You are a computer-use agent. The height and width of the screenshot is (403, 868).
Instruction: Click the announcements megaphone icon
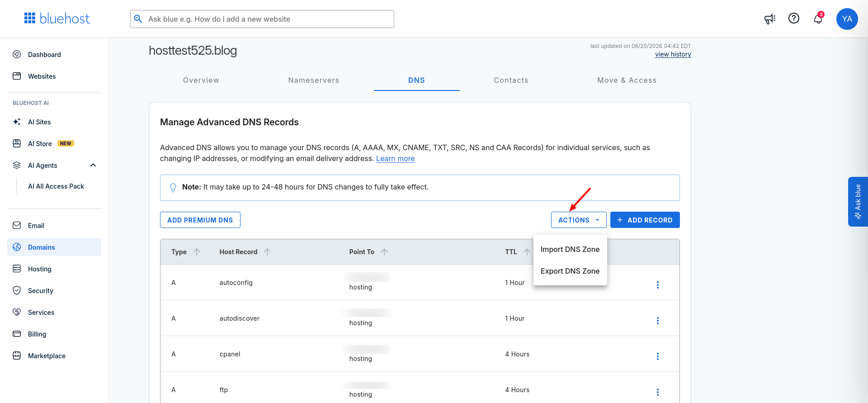pos(770,19)
